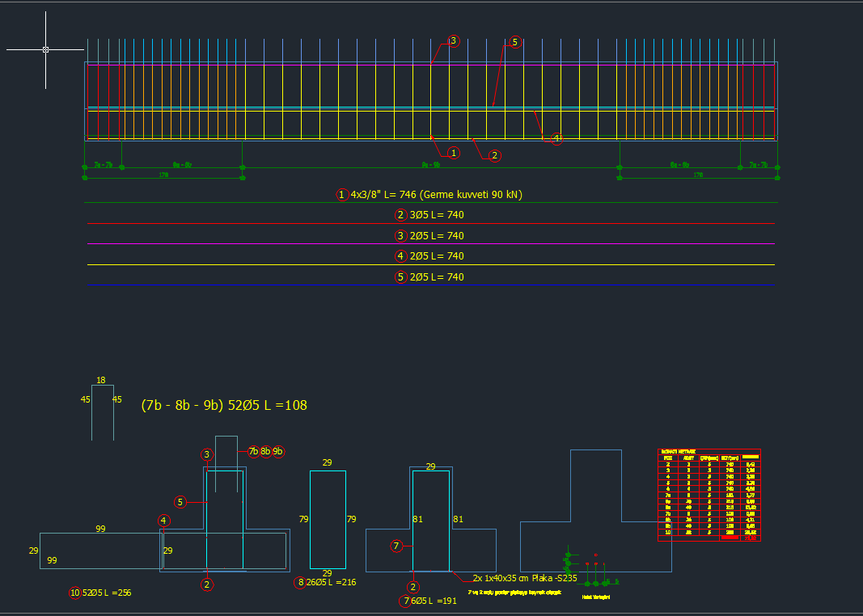863x616 pixels.
Task: Pick the circled 3 callout above the beam elevation
Action: point(454,41)
